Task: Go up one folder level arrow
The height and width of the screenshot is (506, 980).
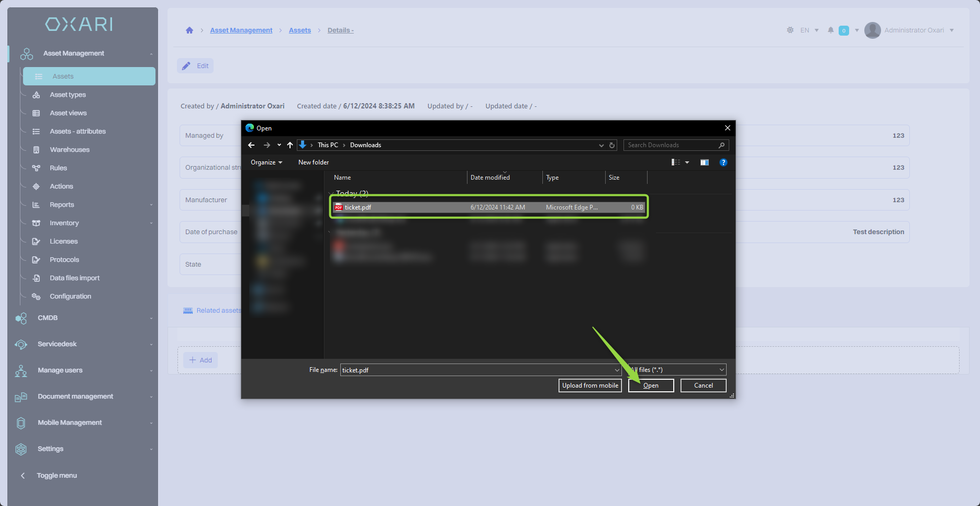Action: [290, 145]
